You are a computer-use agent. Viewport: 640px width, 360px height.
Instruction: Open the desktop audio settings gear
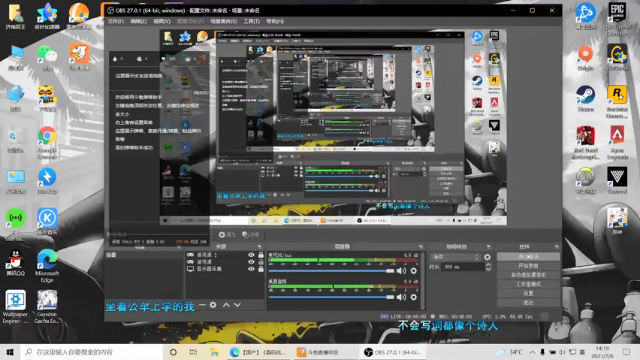click(x=413, y=297)
